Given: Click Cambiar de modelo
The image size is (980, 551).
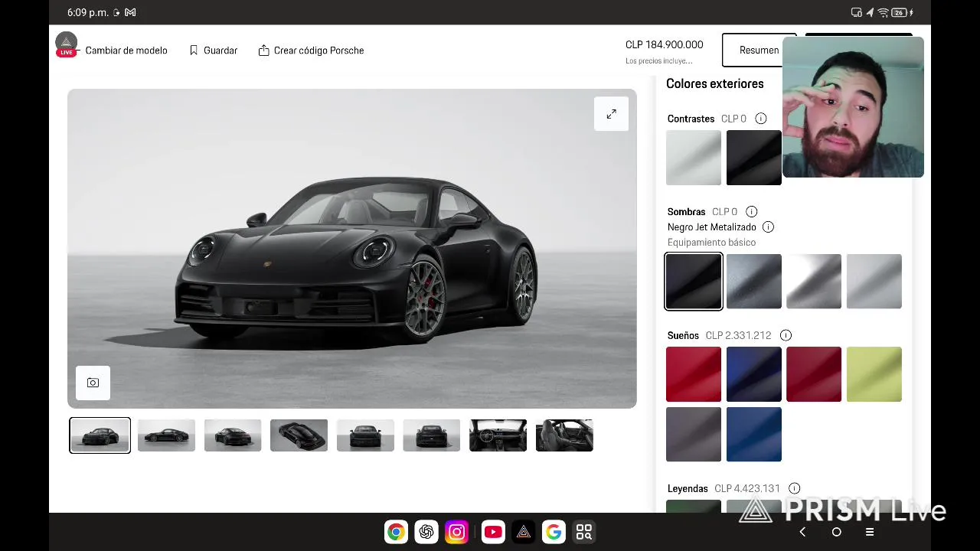Looking at the screenshot, I should click(126, 51).
